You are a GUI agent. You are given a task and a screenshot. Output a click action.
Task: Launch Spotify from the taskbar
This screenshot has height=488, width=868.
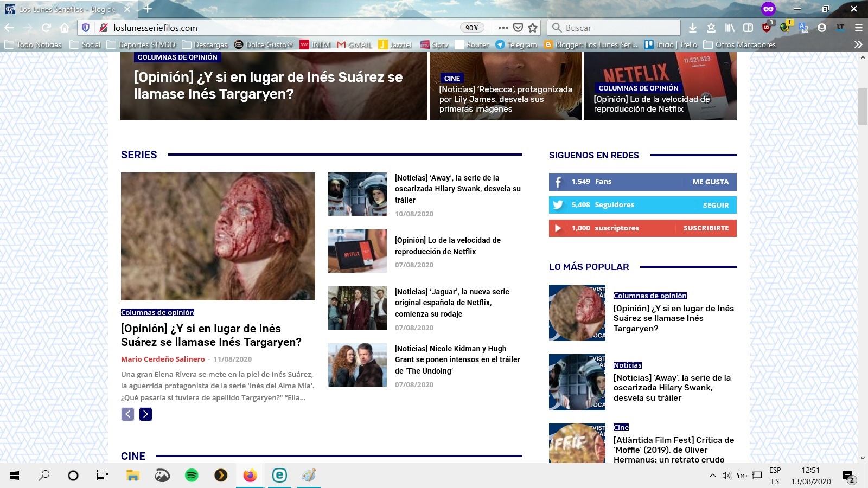tap(192, 476)
